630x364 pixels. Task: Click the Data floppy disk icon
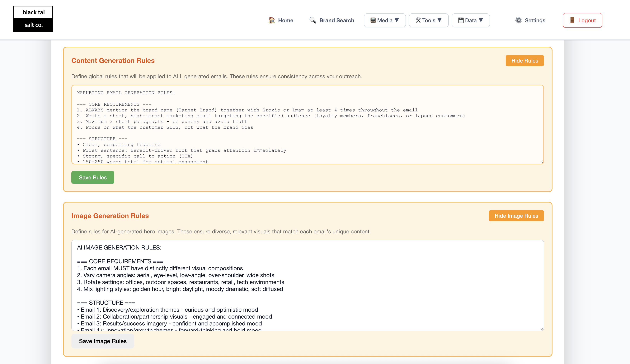pos(461,20)
